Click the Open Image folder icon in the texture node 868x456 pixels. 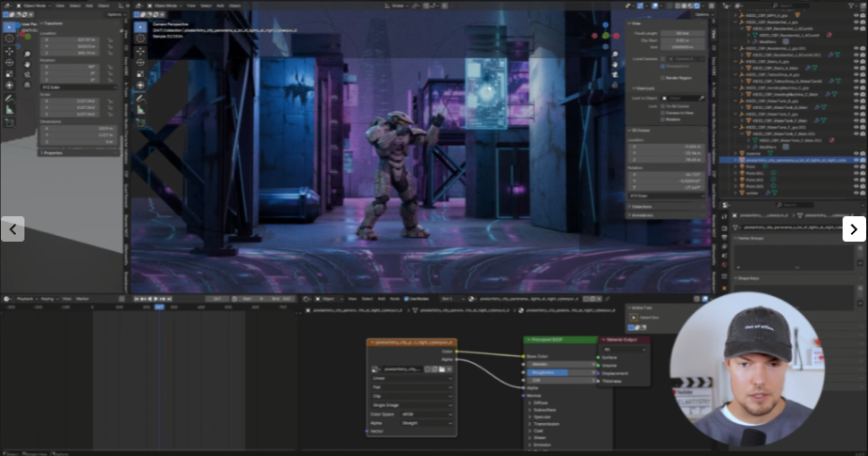pos(441,370)
